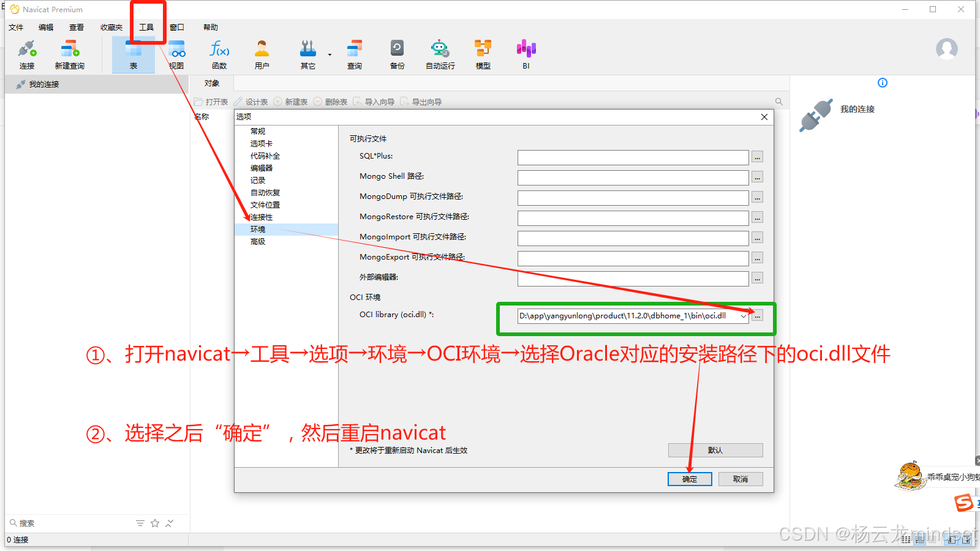
Task: Click 打开表 (Open Table) in object toolbar
Action: click(x=211, y=102)
